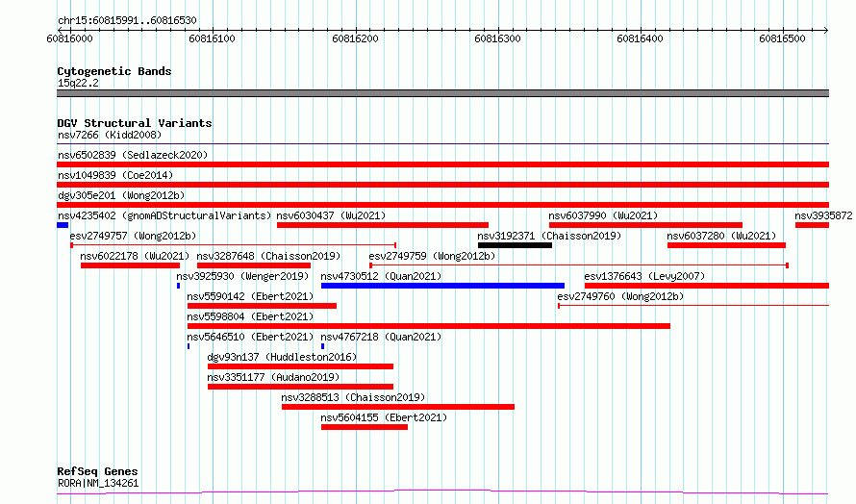Select the small blue nsv4235402 bar
Image resolution: width=856 pixels, height=504 pixels.
[x=63, y=225]
